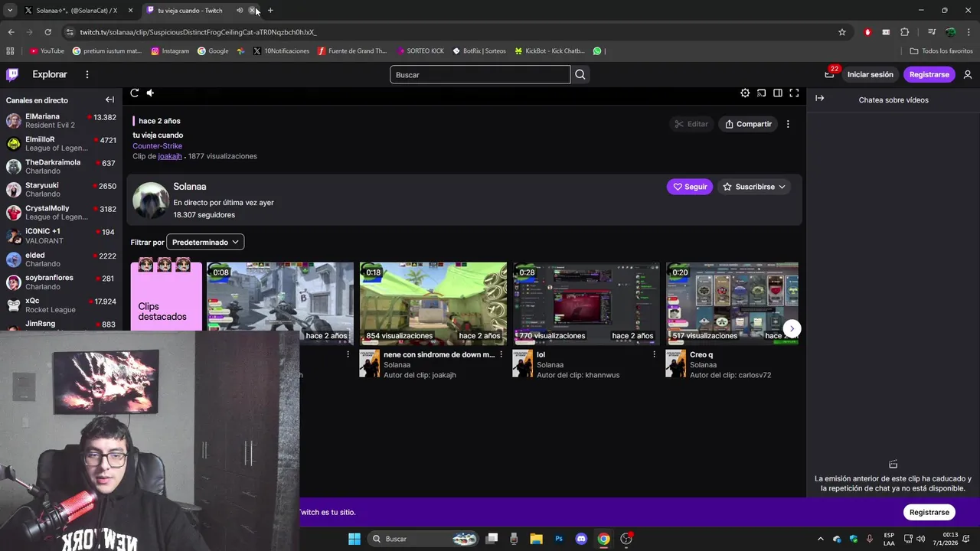
Task: Open elded live channel
Action: pos(61,259)
